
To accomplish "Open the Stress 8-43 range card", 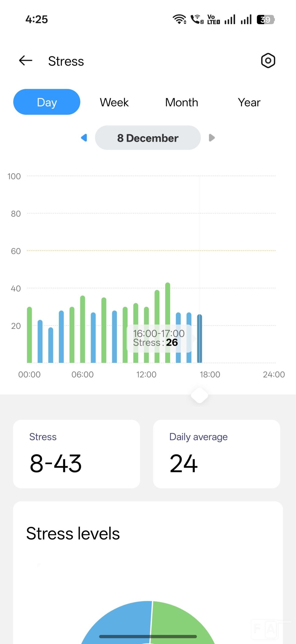I will (x=76, y=454).
